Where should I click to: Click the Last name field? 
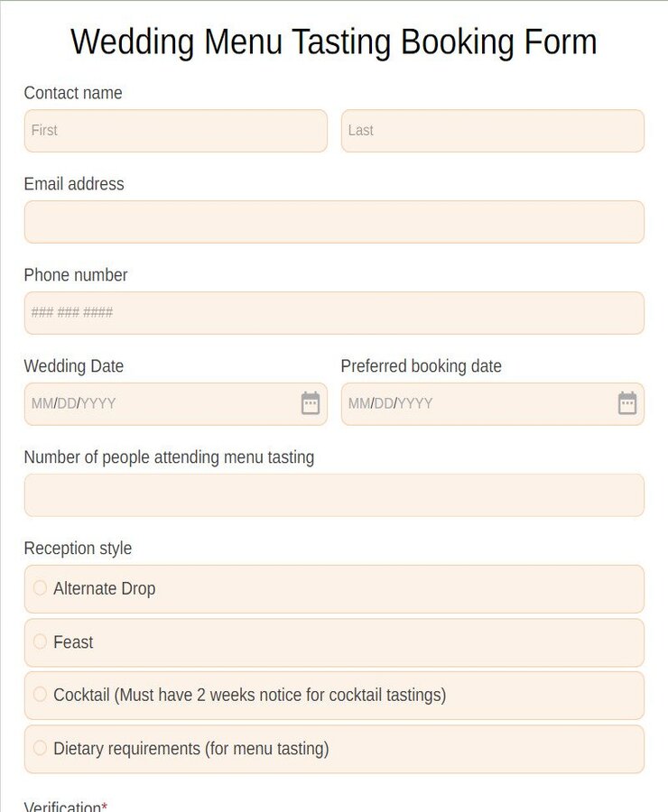(x=492, y=131)
